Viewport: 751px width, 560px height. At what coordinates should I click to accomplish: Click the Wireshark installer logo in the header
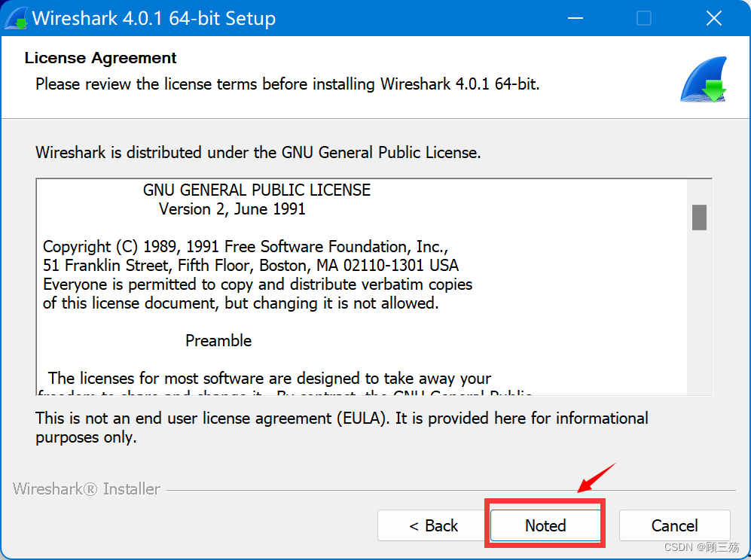point(704,80)
